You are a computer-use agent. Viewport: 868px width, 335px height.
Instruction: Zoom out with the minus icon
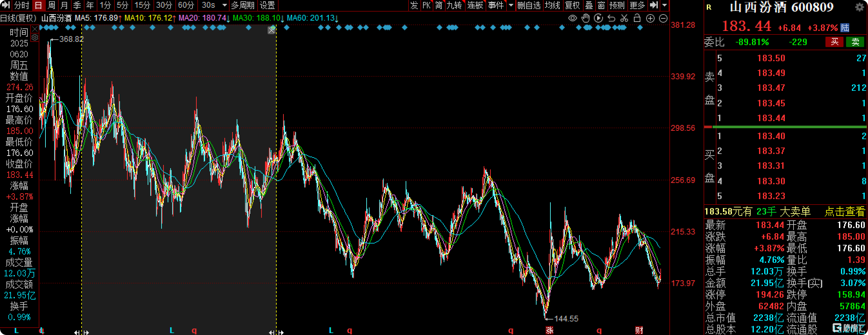pyautogui.click(x=663, y=18)
